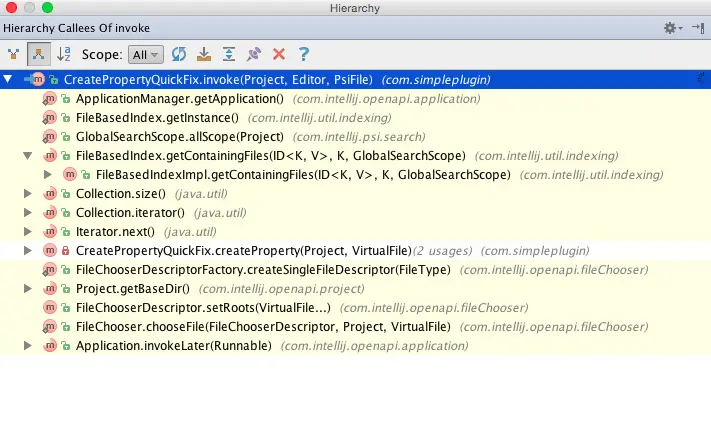Click method icon of FileChooser.chooseFile
Viewport: 711px width, 444px height.
pos(49,327)
